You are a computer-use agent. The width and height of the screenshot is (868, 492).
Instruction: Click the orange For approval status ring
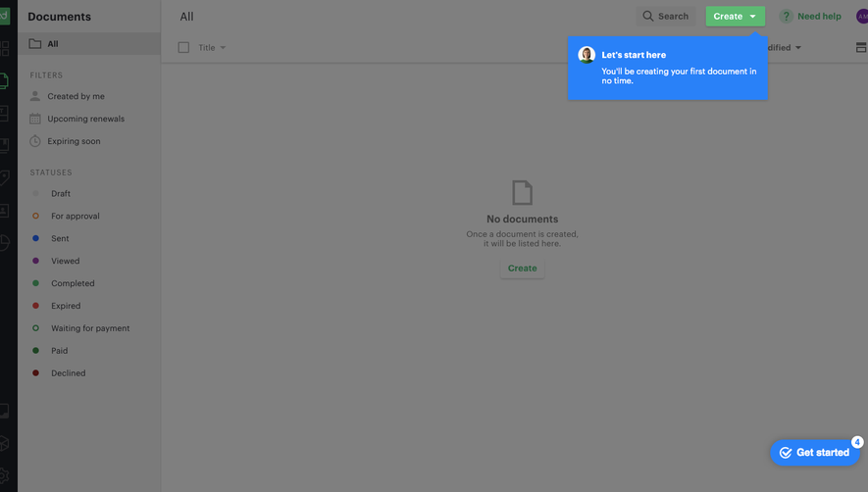click(x=35, y=216)
